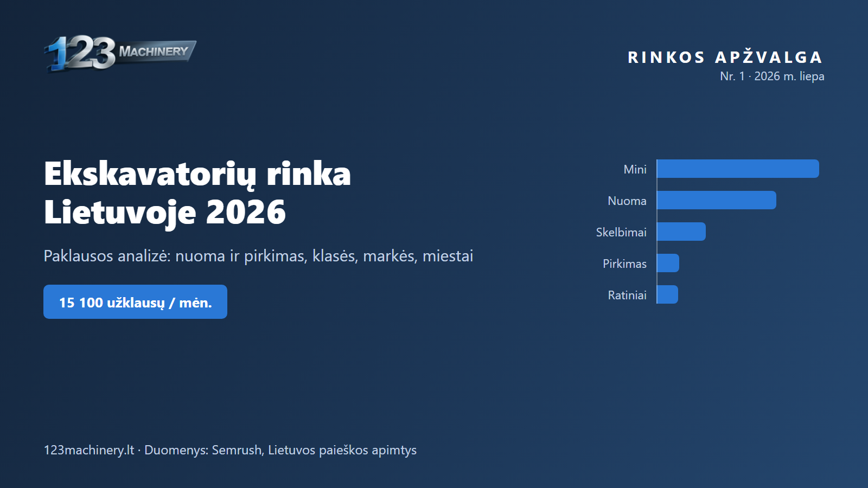Click the 'Nr. 1 · 2026 m. liepa' text

(772, 76)
